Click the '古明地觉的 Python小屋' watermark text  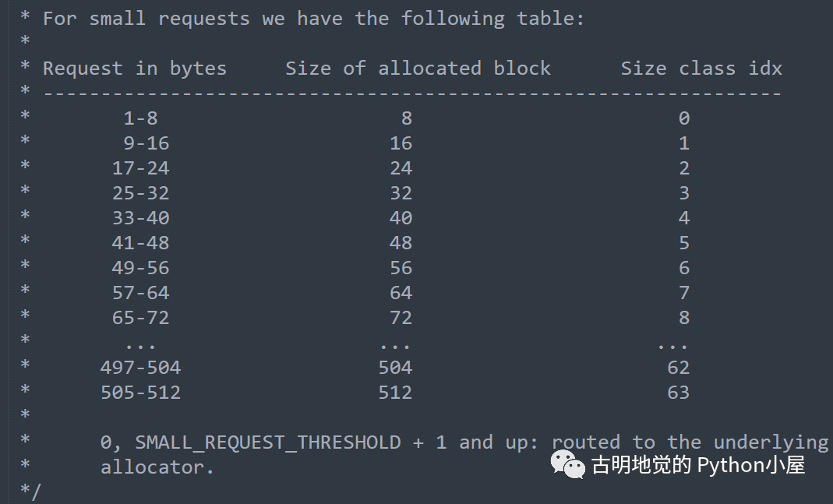click(x=697, y=465)
